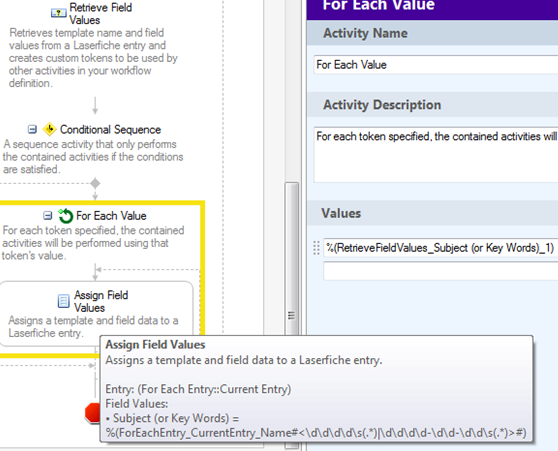
Task: Click the Conditional Sequence diamond icon
Action: point(49,129)
